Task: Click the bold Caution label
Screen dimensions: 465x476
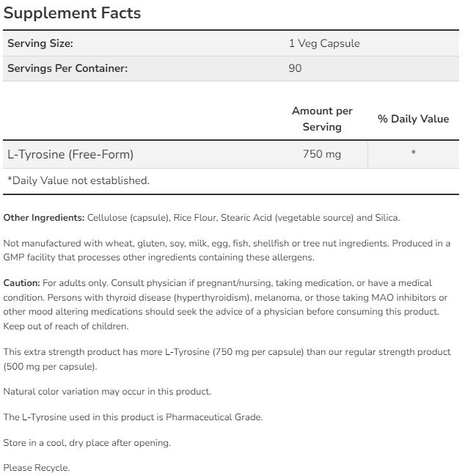Action: 21,282
